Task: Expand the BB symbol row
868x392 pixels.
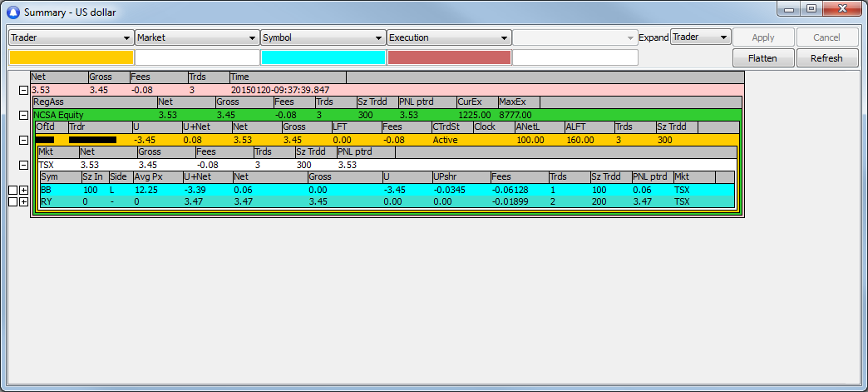Action: 23,191
